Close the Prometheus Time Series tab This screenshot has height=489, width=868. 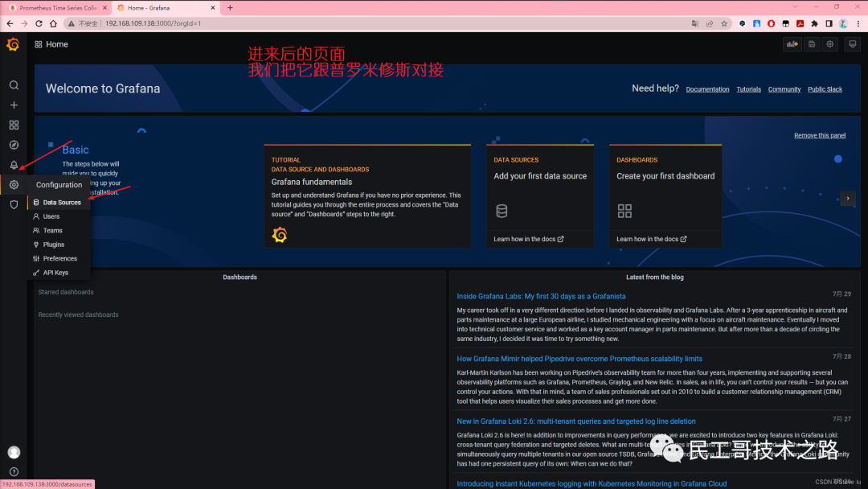coord(104,8)
